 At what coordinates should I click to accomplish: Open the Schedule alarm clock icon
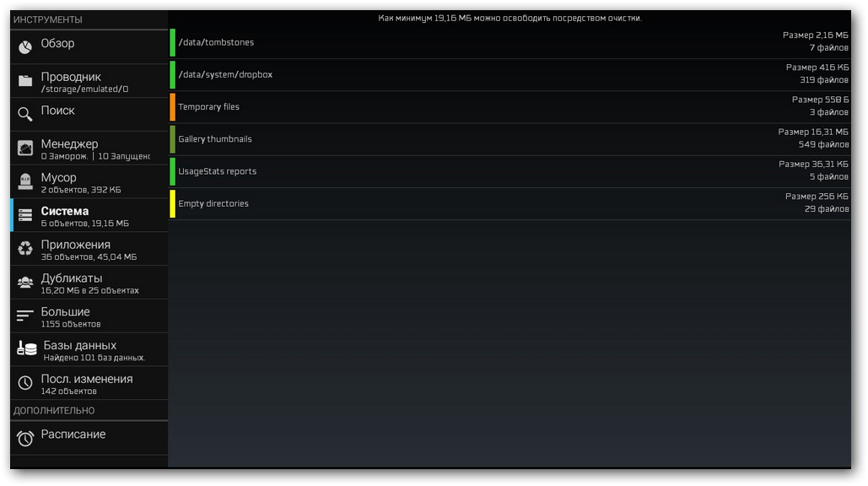pos(25,438)
